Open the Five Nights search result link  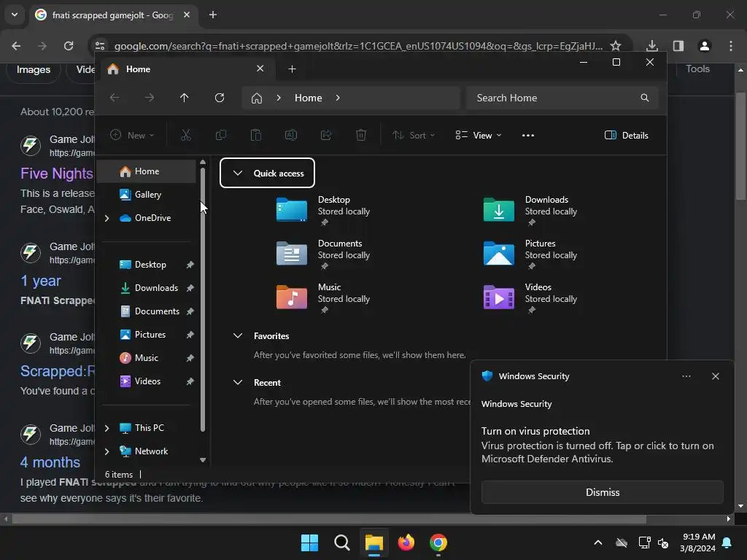point(57,174)
